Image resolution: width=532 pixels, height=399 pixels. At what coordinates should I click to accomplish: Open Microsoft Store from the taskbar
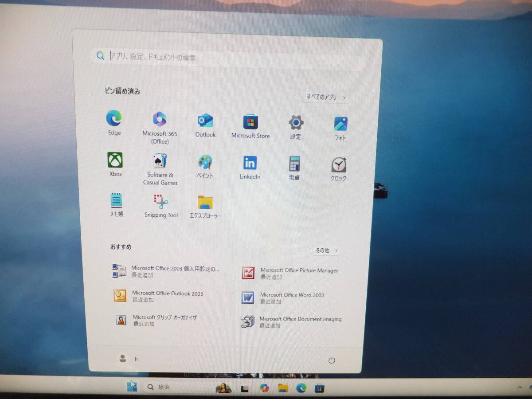click(x=320, y=388)
